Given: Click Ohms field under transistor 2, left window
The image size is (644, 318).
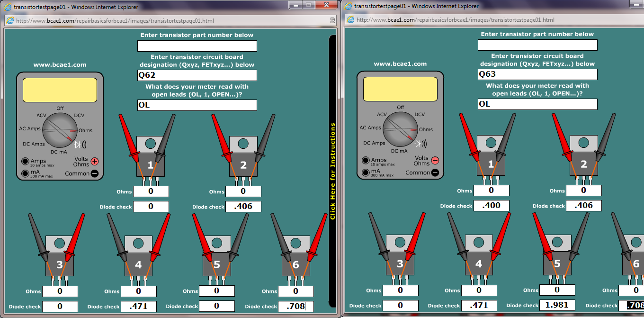Looking at the screenshot, I should 243,191.
